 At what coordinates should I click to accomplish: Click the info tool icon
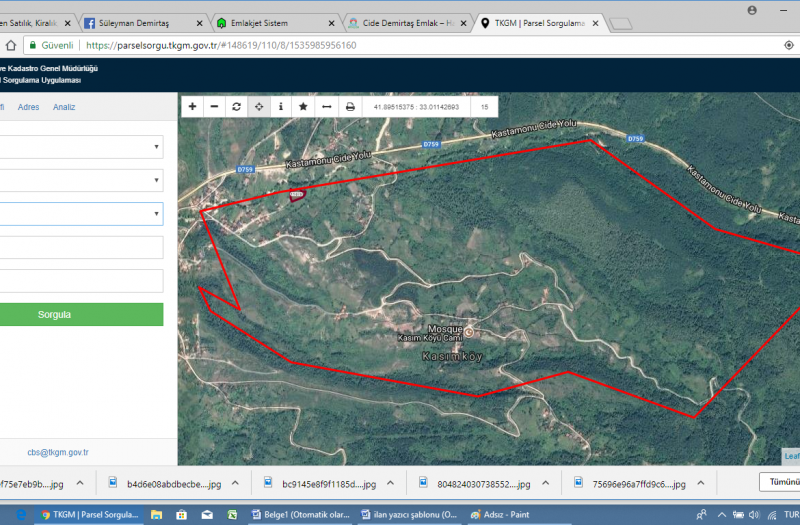coord(280,106)
